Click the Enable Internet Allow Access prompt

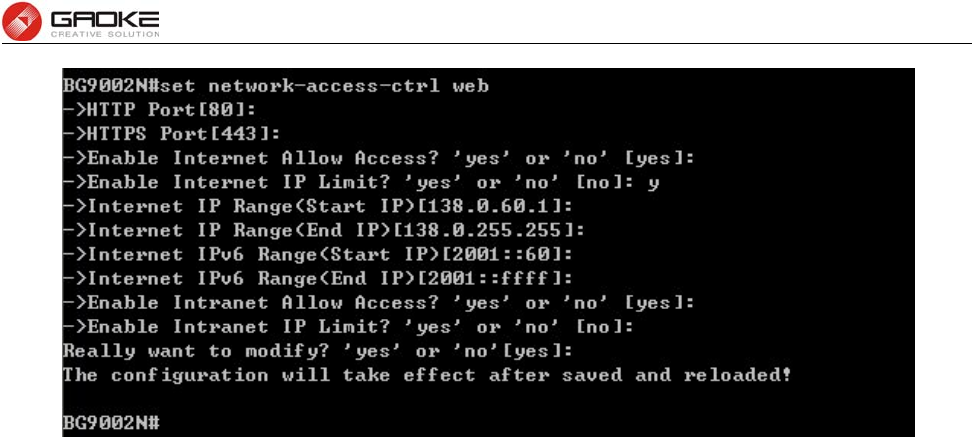378,158
